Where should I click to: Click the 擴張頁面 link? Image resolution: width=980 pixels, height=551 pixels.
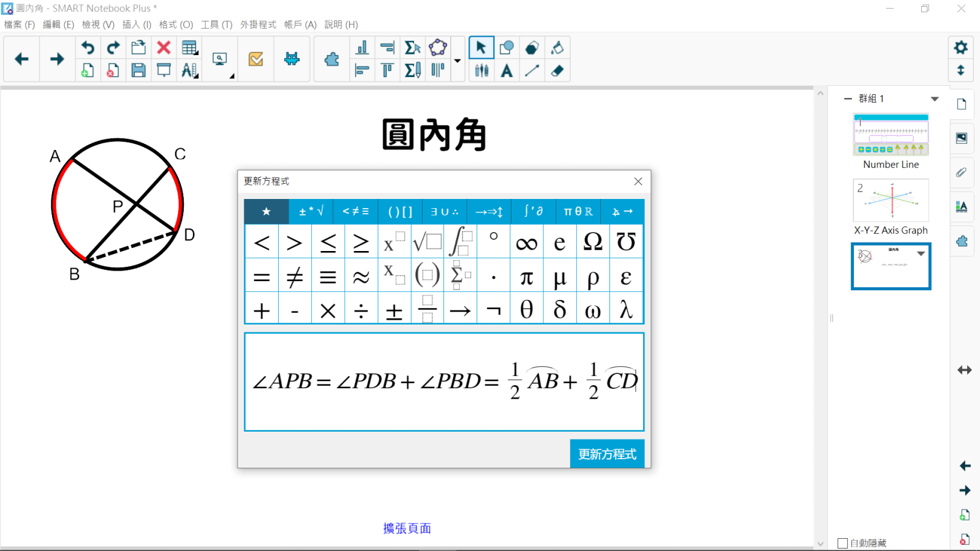pyautogui.click(x=407, y=528)
